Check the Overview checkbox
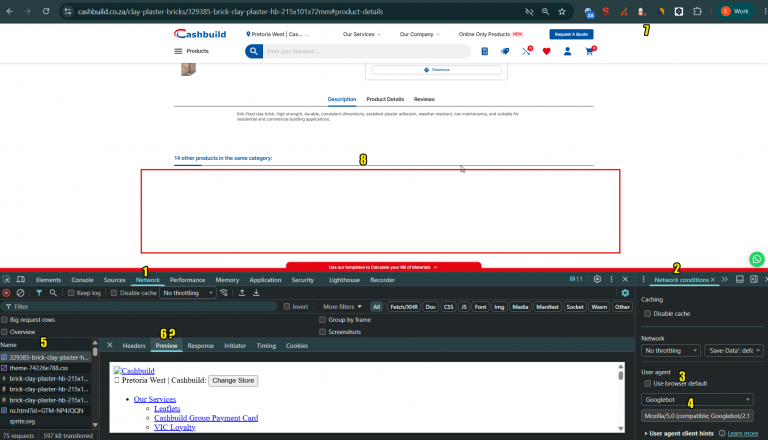Image resolution: width=768 pixels, height=440 pixels. tap(4, 332)
